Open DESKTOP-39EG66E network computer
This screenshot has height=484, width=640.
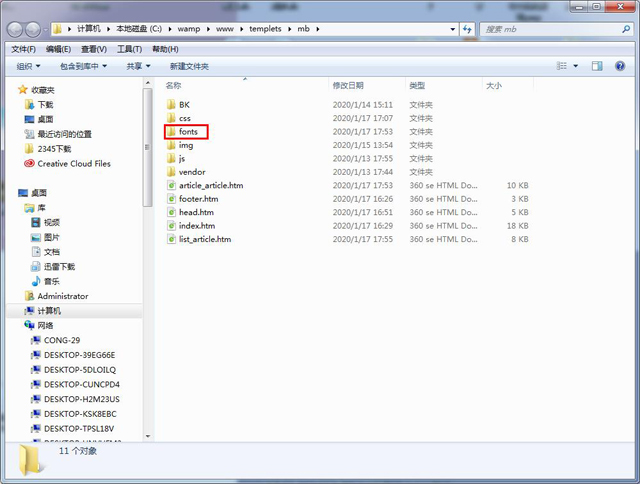click(73, 355)
